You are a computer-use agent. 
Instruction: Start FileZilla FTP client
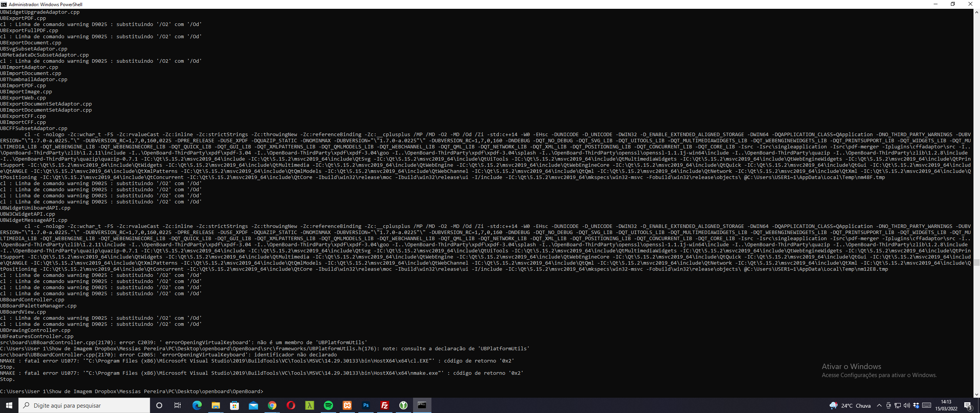(x=384, y=405)
